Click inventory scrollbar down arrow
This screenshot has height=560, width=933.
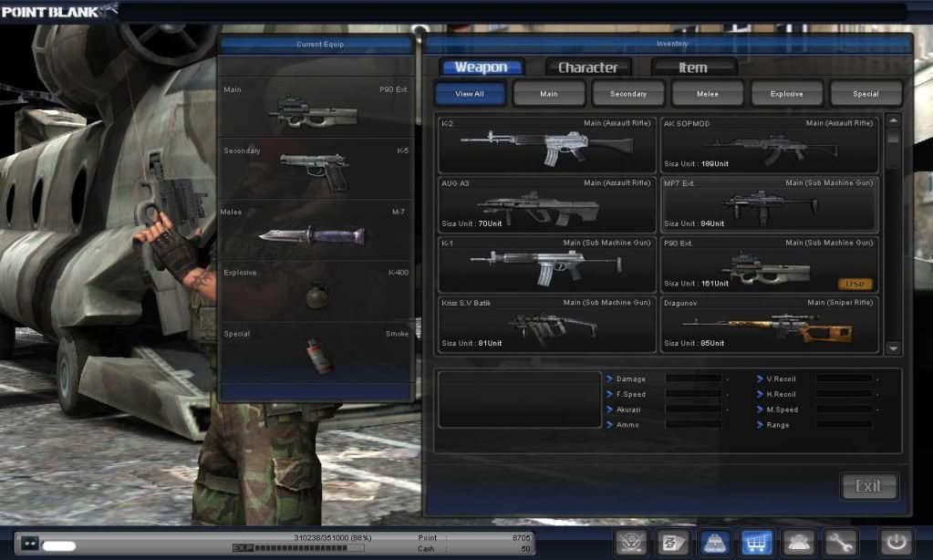(x=893, y=348)
